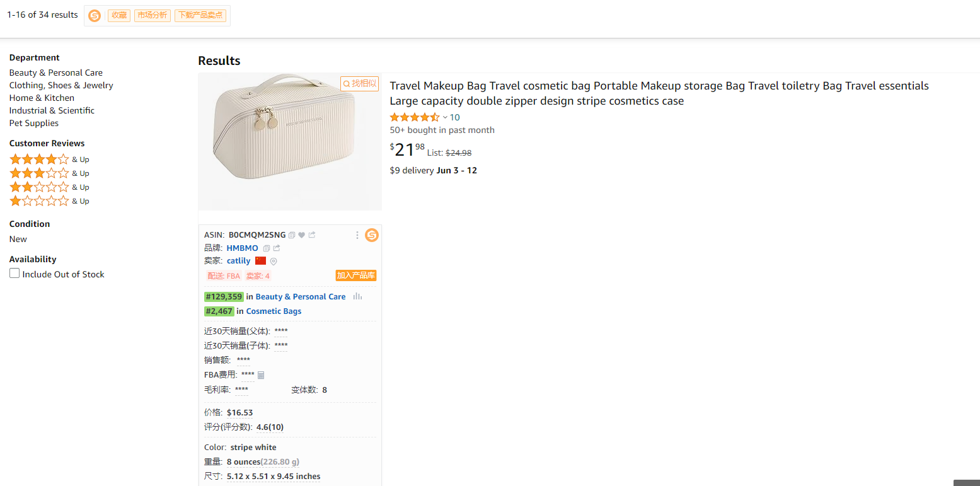This screenshot has width=980, height=486.
Task: Open the three-dot menu in the product panel
Action: [357, 235]
